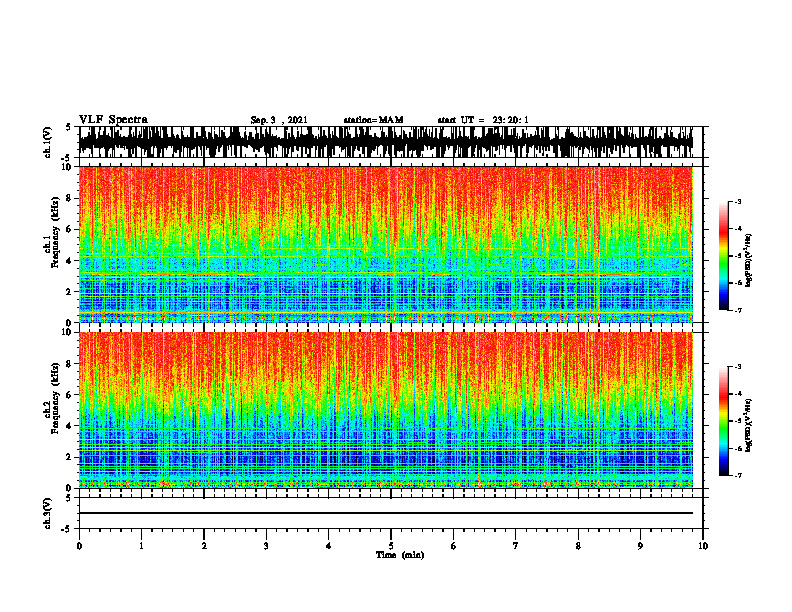Click the '-3' label on upper colorbar
The image size is (792, 612).
pos(738,201)
